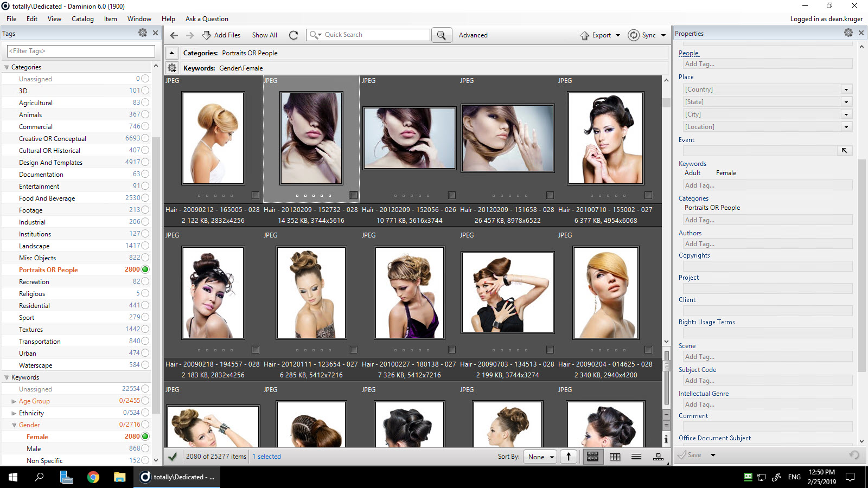
Task: Click the Advanced search link
Action: [473, 35]
